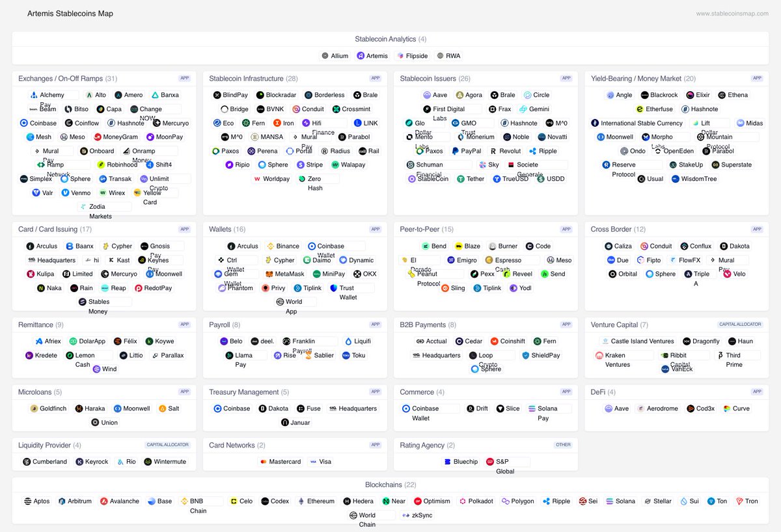
Task: Click the Ethena logo icon
Action: 722,95
